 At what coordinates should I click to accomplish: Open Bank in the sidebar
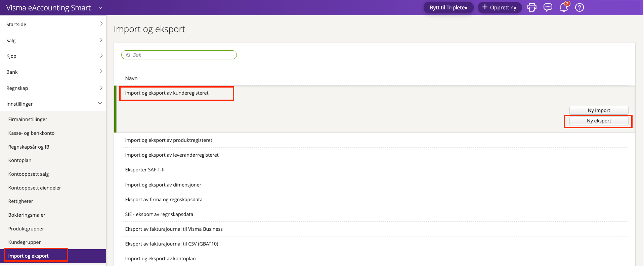(x=12, y=72)
